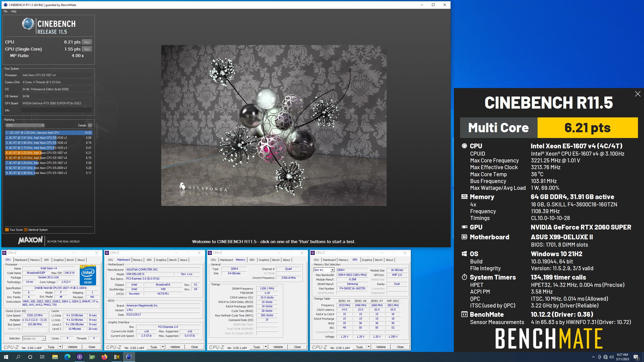Viewport: 644px width, 362px height.
Task: Run the CPU multi-core benchmark
Action: click(87, 42)
